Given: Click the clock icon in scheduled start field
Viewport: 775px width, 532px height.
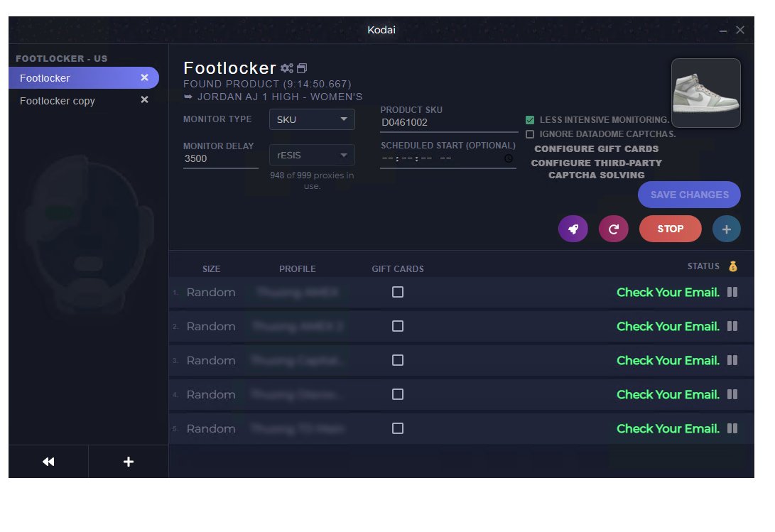Looking at the screenshot, I should pyautogui.click(x=508, y=158).
